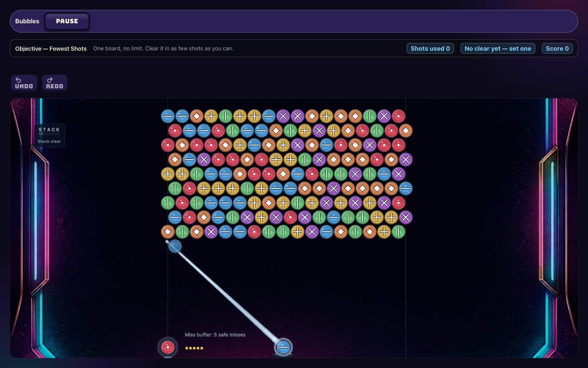Target the only red bubble in the sixth row
Image resolution: width=588 pixels, height=368 pixels.
(189, 188)
